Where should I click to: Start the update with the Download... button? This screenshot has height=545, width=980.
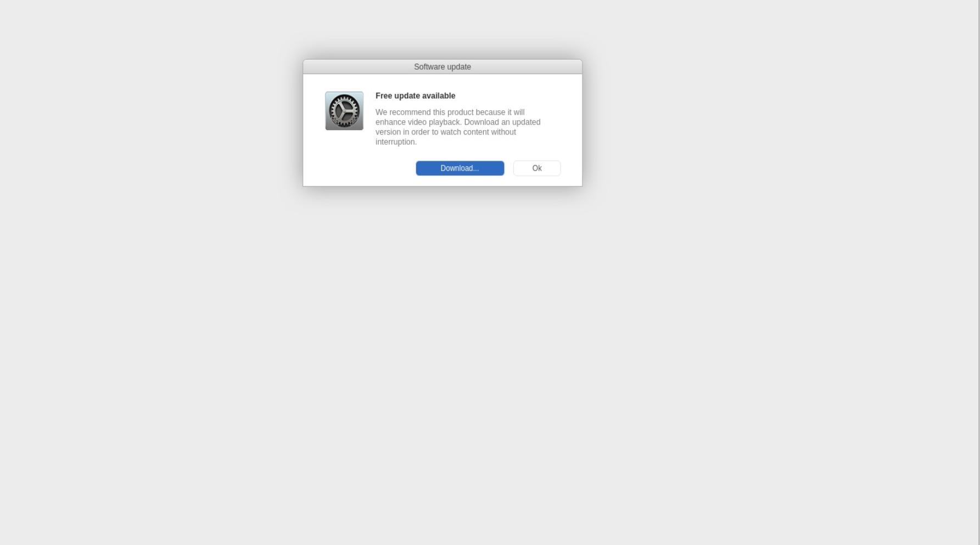460,168
